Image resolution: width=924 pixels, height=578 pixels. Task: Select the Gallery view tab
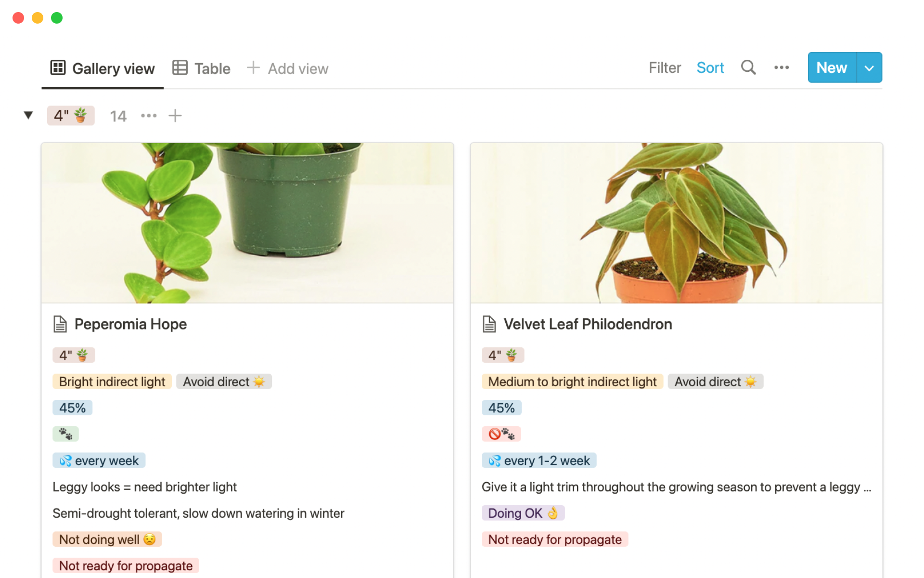coord(103,68)
